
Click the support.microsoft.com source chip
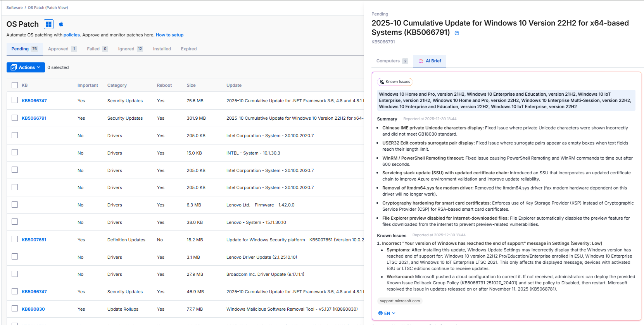(400, 301)
